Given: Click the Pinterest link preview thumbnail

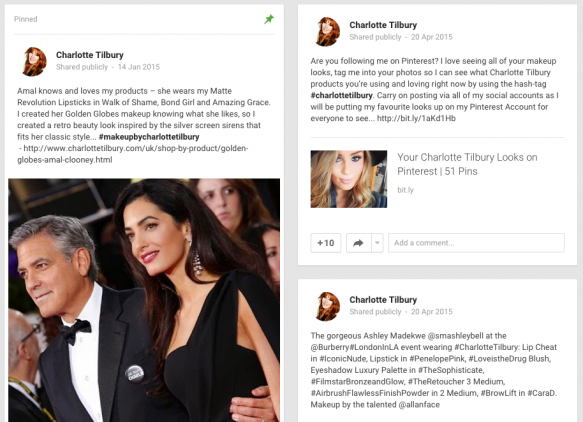Looking at the screenshot, I should (x=349, y=179).
